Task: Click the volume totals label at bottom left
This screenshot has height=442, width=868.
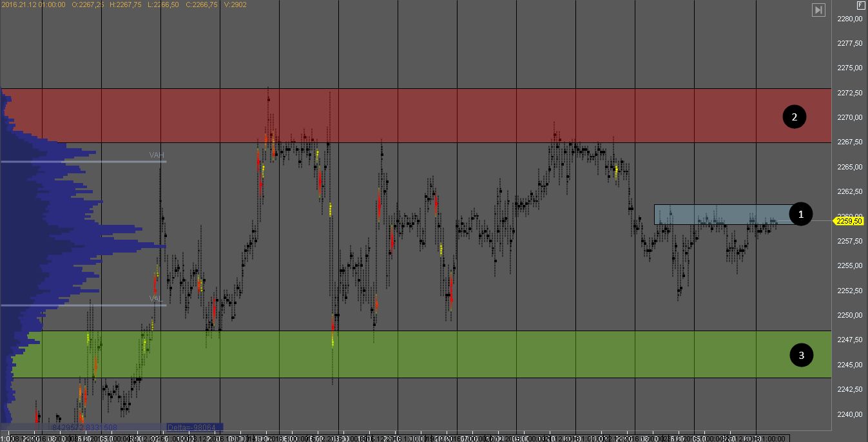Action: (84, 427)
